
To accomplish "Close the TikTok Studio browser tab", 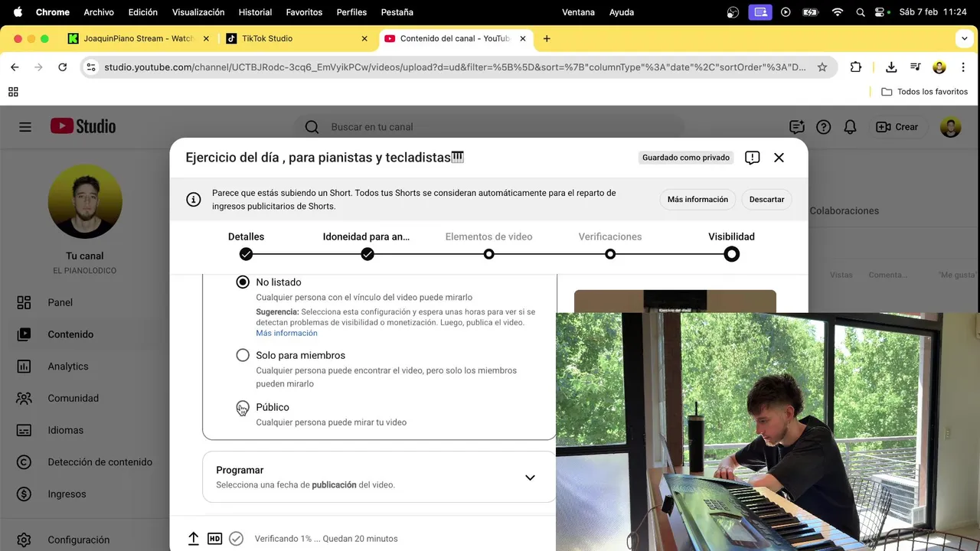I will (x=363, y=38).
